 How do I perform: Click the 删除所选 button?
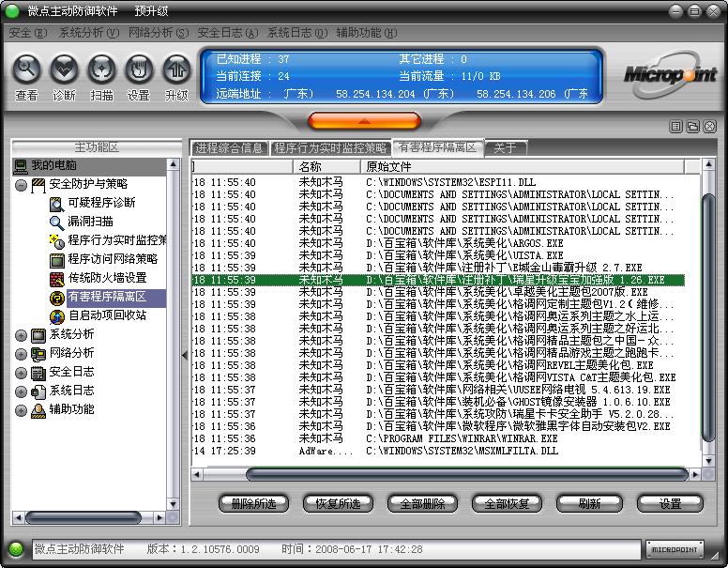click(x=253, y=503)
